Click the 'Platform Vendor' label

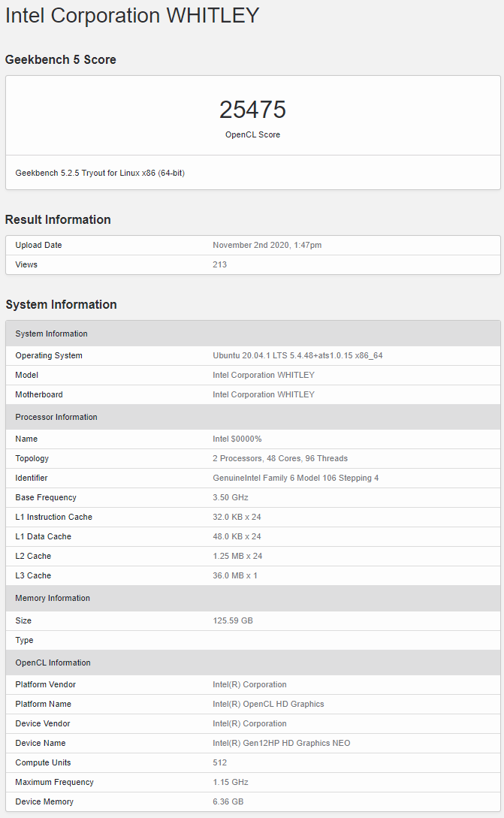pyautogui.click(x=45, y=684)
